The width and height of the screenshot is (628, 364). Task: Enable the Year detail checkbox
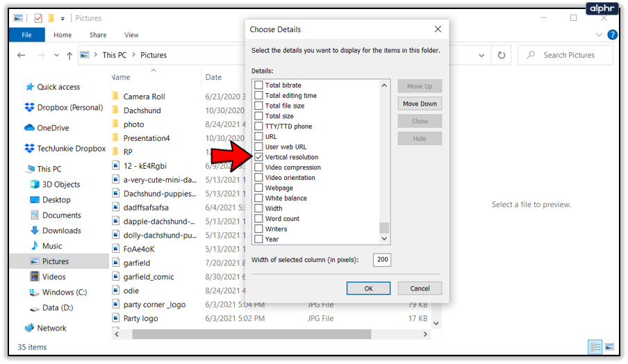(258, 239)
